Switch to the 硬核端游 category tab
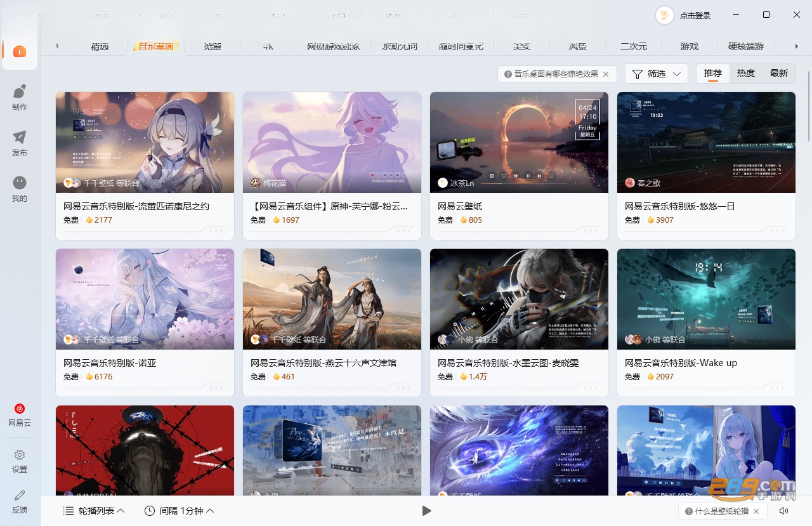Screen dimensions: 812x526 tap(746, 46)
